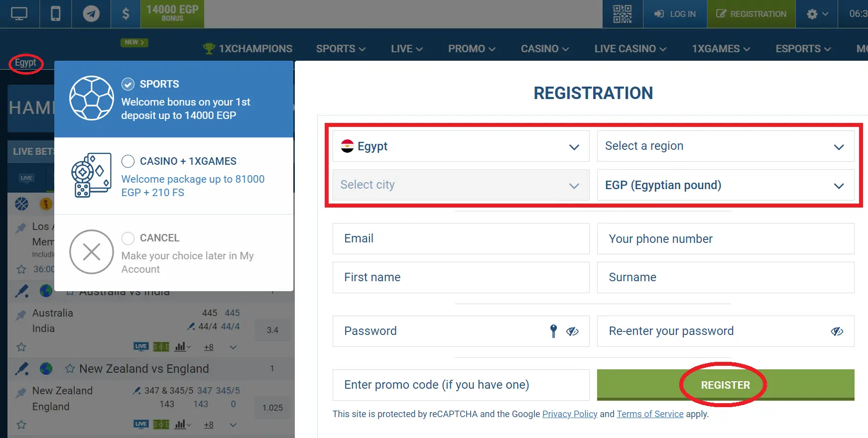Click the password generator key icon
The width and height of the screenshot is (868, 438).
coord(553,331)
